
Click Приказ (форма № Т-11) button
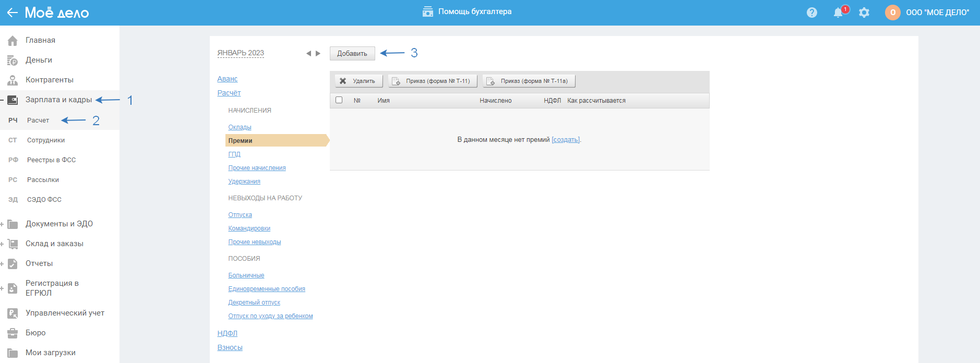point(433,81)
